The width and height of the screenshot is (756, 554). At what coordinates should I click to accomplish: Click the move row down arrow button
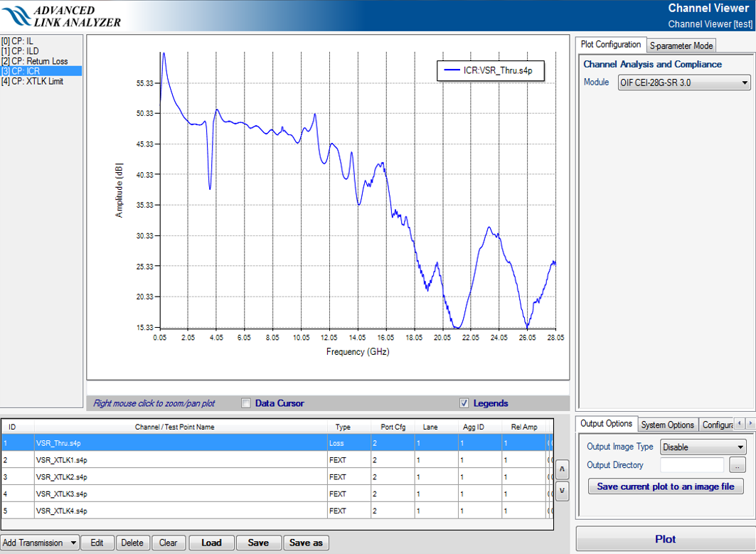pos(562,491)
